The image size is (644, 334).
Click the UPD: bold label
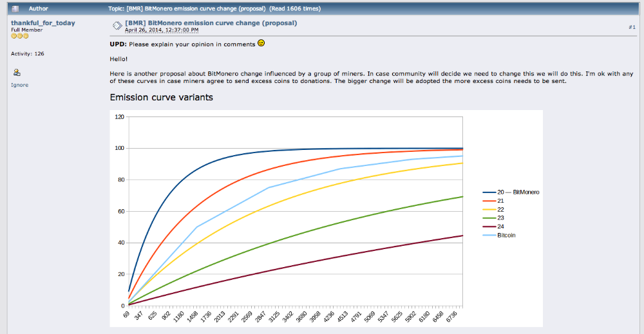(118, 44)
